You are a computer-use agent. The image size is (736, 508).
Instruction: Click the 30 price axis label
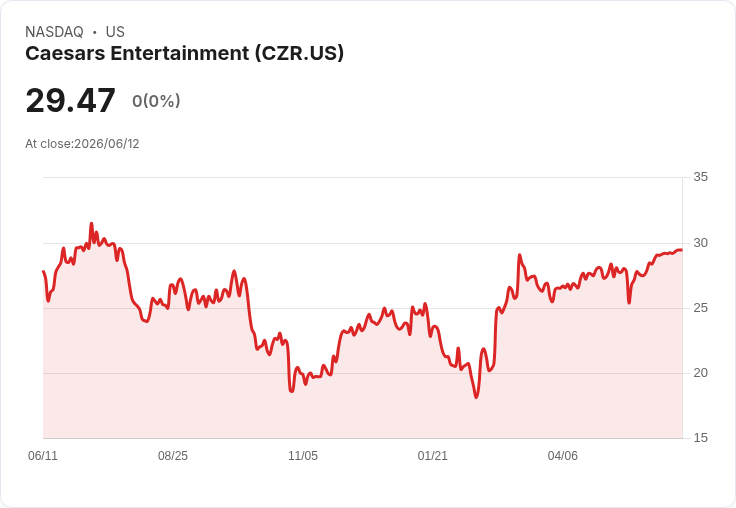coord(700,243)
